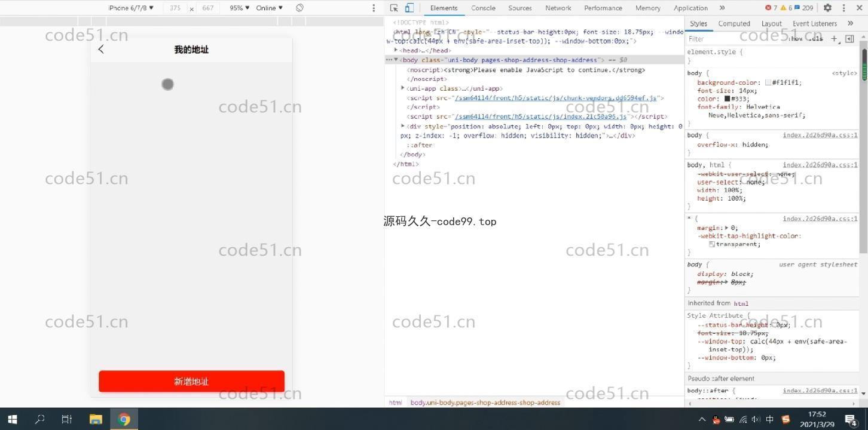The image size is (868, 430).
Task: Open the index.21c50a95.js script link
Action: click(540, 116)
